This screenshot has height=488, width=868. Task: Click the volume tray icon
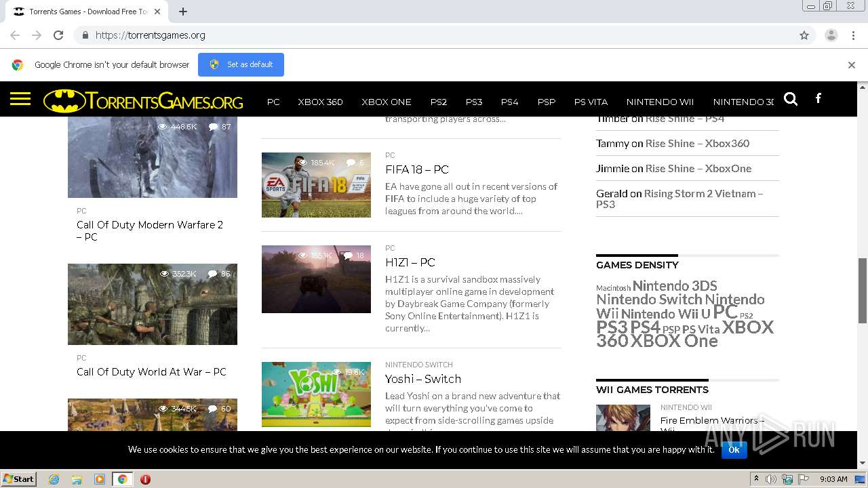tap(771, 479)
